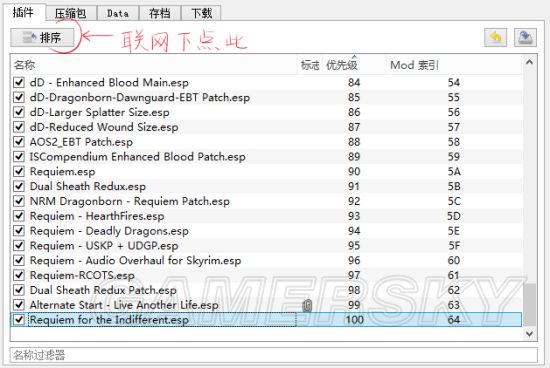
Task: Click the scrollbar down arrow
Action: [529, 334]
